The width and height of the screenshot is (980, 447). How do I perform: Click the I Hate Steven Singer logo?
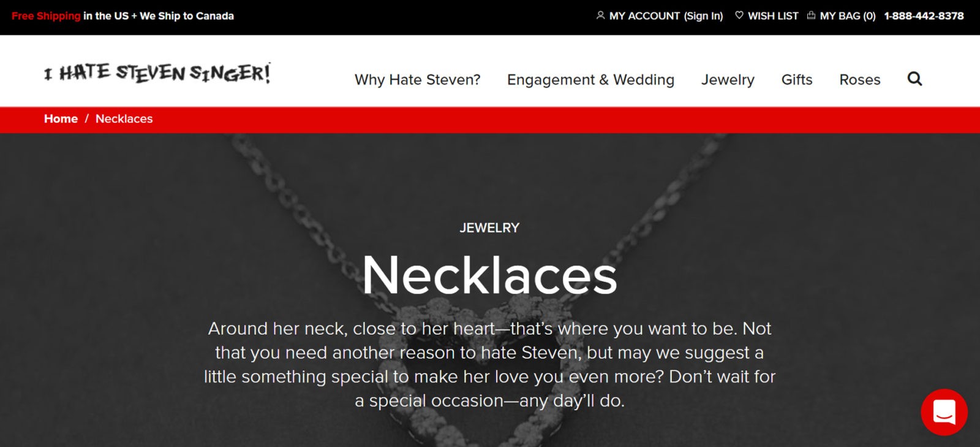coord(157,72)
